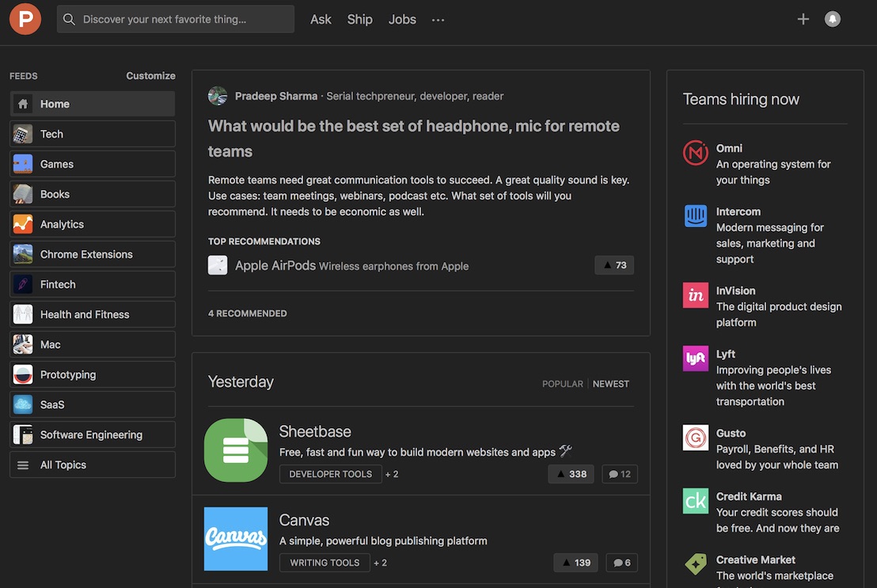Select the Analytics feed label
The width and height of the screenshot is (877, 588).
[62, 224]
